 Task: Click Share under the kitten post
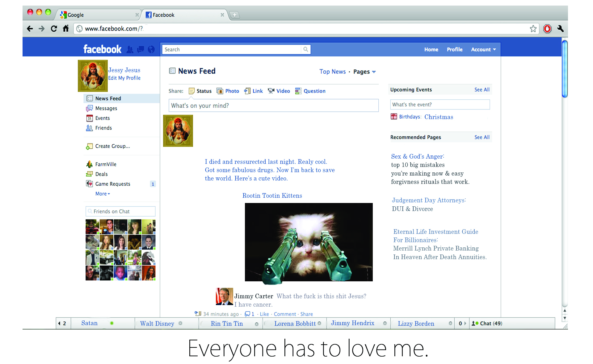point(306,314)
